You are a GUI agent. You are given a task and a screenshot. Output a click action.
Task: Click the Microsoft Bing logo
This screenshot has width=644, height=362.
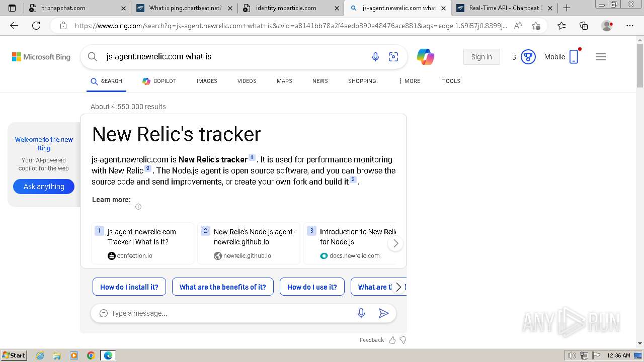41,57
